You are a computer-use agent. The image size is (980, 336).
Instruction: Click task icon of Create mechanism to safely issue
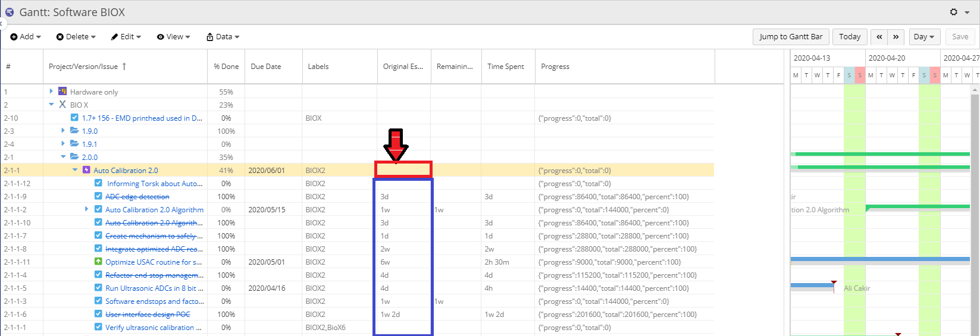(98, 235)
